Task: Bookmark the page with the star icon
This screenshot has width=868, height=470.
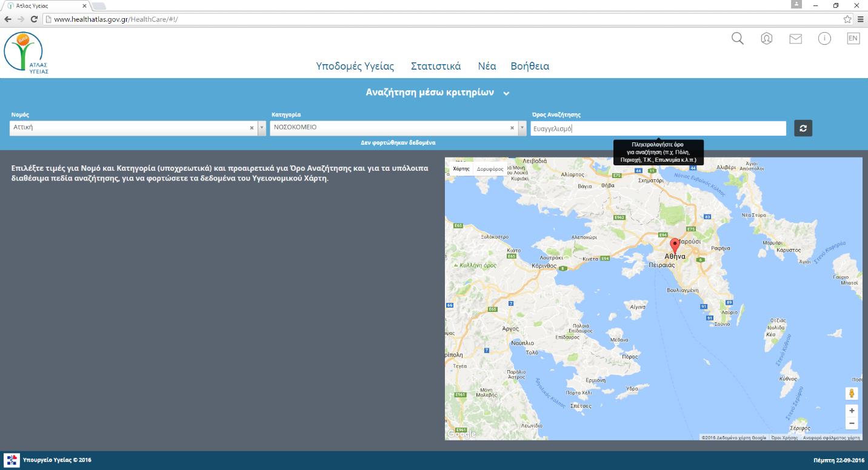Action: (x=847, y=19)
